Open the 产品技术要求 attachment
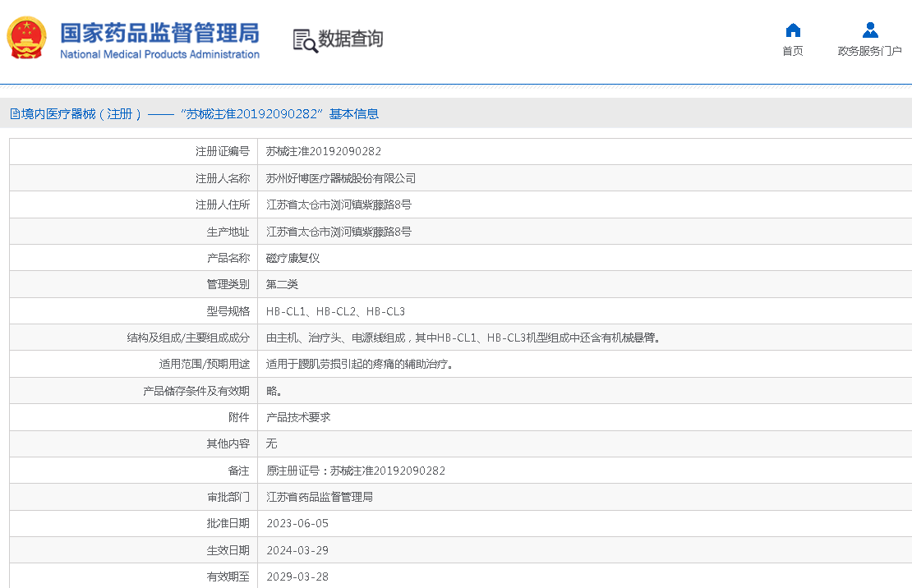Viewport: 912px width, 588px height. point(298,417)
